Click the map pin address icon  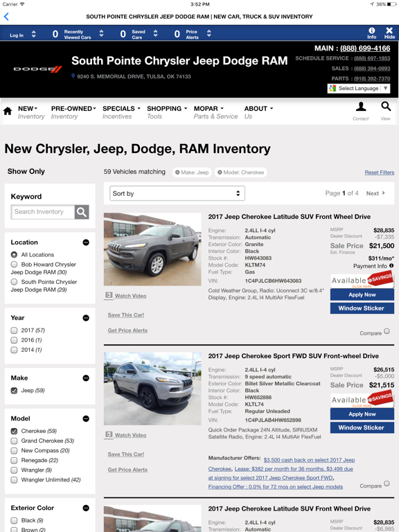click(x=73, y=76)
